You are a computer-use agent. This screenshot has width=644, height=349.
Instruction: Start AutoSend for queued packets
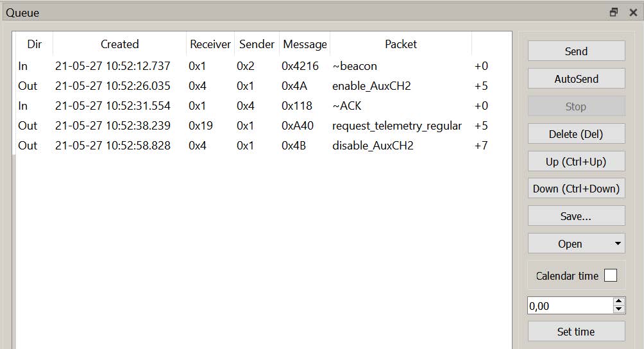(576, 79)
